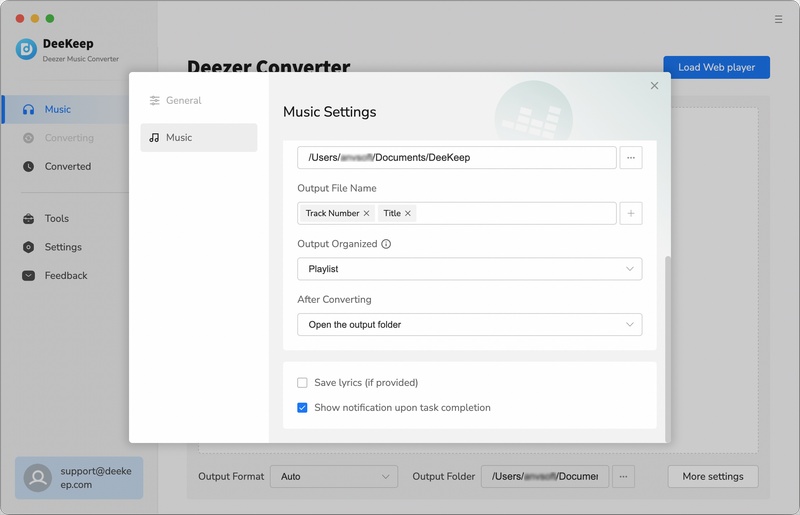
Task: Click the music note icon in the dialog
Action: coord(154,137)
